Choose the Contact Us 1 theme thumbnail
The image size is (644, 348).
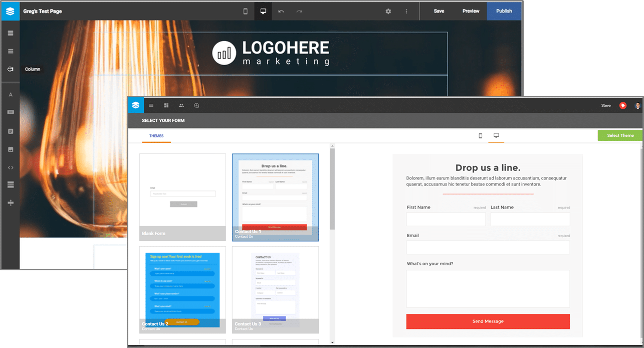point(275,197)
